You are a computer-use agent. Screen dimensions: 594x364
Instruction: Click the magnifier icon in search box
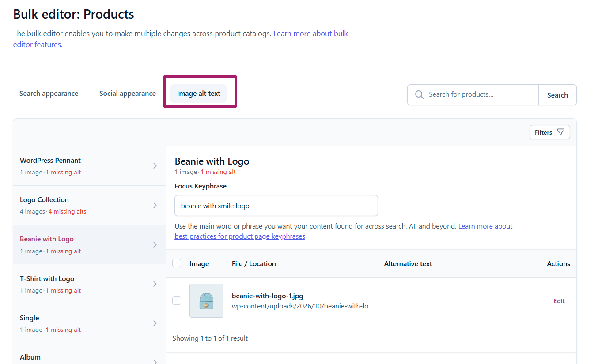(x=419, y=95)
